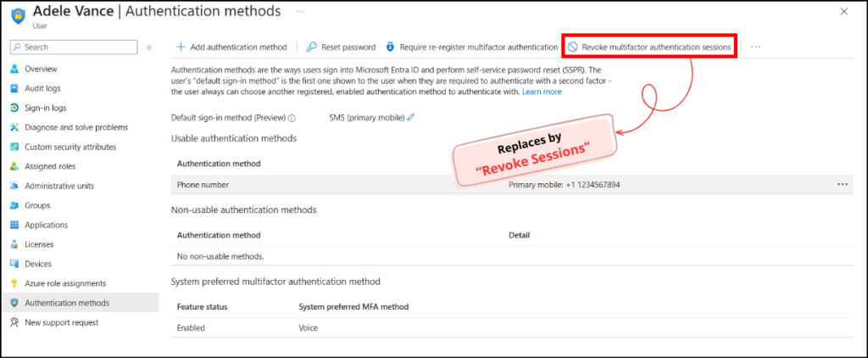Open the Learn more link
This screenshot has height=358, width=868.
click(x=542, y=92)
